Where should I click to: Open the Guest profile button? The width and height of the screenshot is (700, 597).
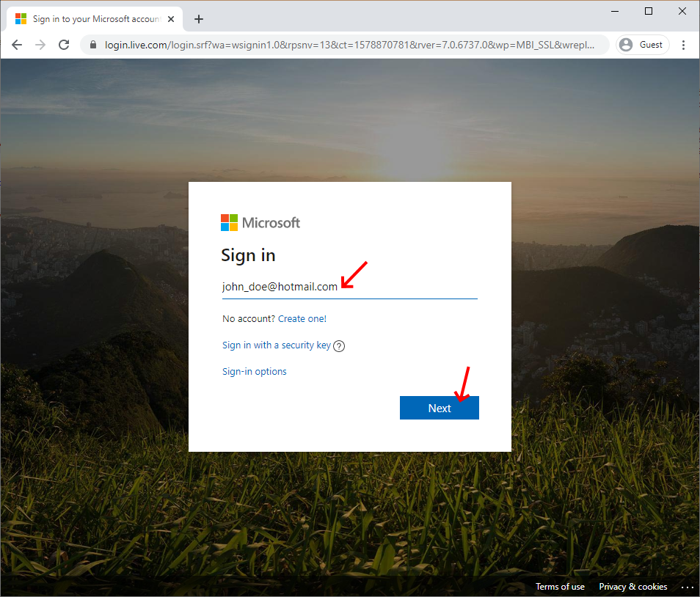pos(642,45)
